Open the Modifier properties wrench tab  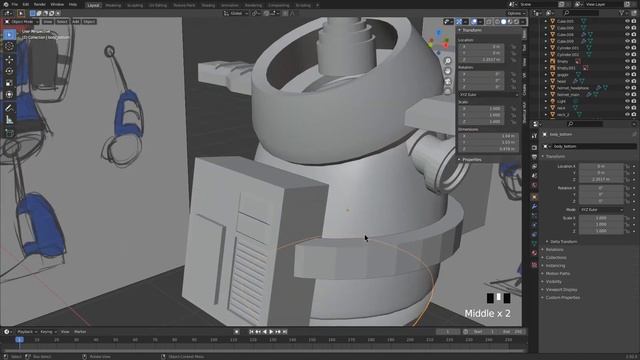[x=534, y=207]
